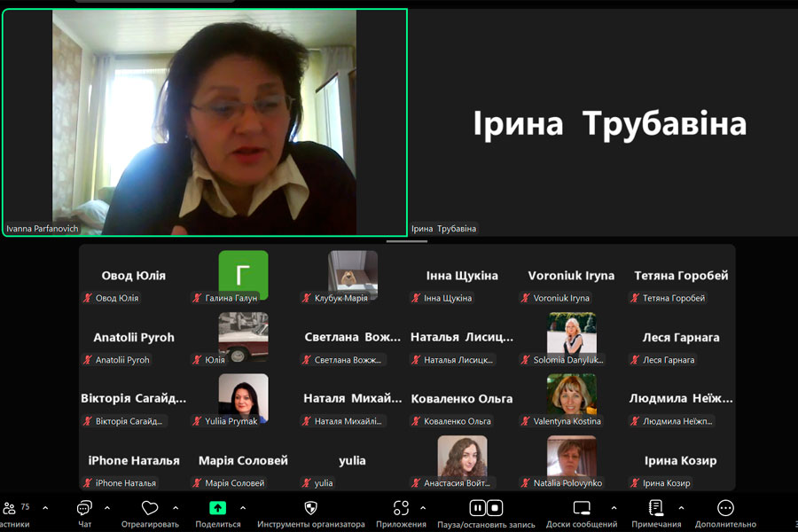Click muted mic icon of yulia

[x=307, y=482]
